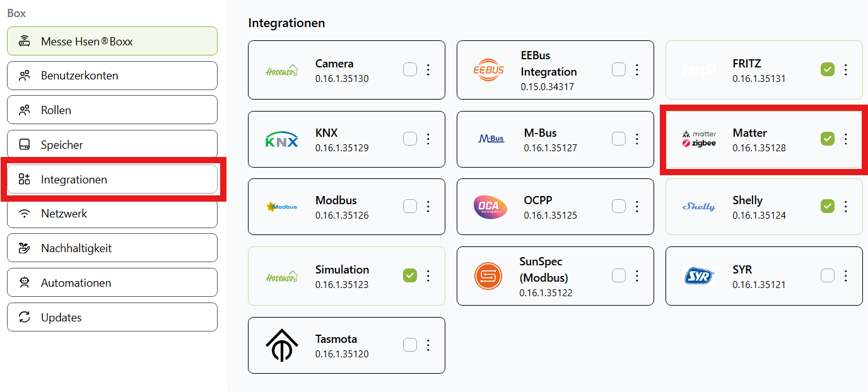Select Messe Hsen Boxx entry

click(x=112, y=42)
